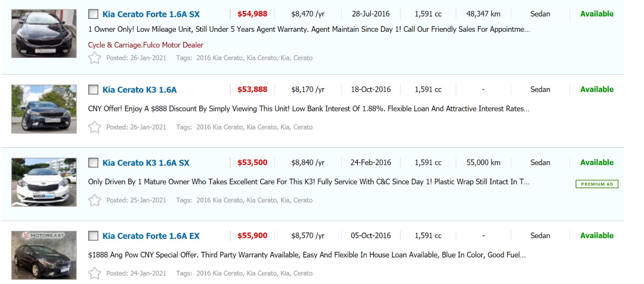Image resolution: width=644 pixels, height=284 pixels.
Task: Click the Premium Ad badge
Action: [x=597, y=184]
